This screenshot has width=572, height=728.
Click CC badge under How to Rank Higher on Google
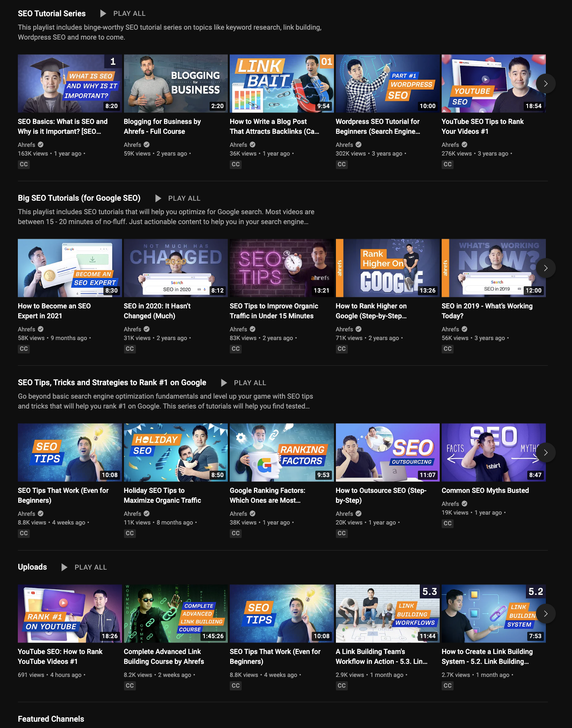(342, 349)
